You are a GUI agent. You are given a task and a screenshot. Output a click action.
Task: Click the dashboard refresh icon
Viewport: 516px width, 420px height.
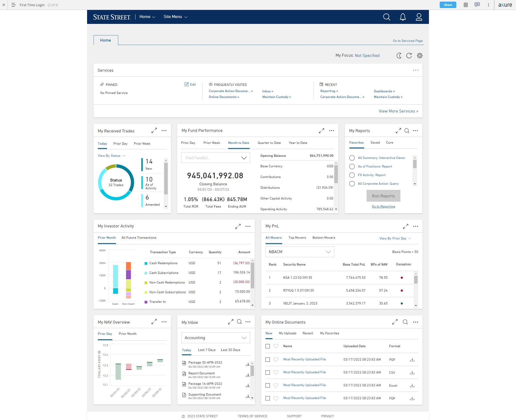pyautogui.click(x=409, y=56)
